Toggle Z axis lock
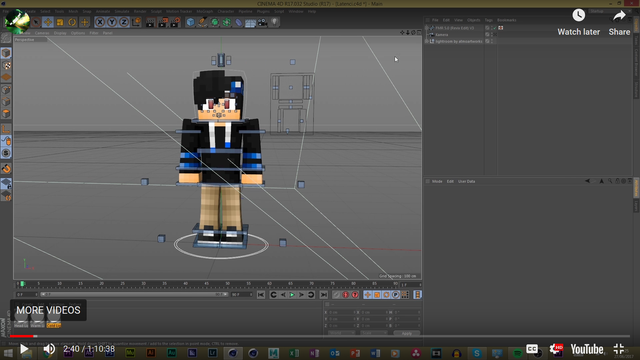The width and height of the screenshot is (640, 360). 124,22
